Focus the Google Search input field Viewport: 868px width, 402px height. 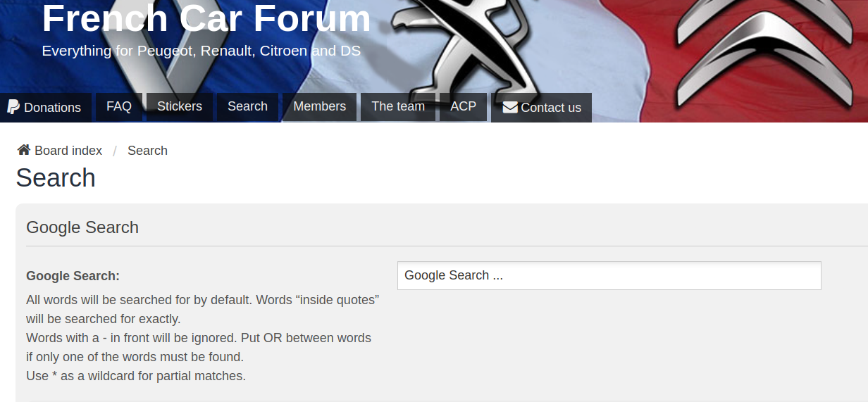point(609,275)
